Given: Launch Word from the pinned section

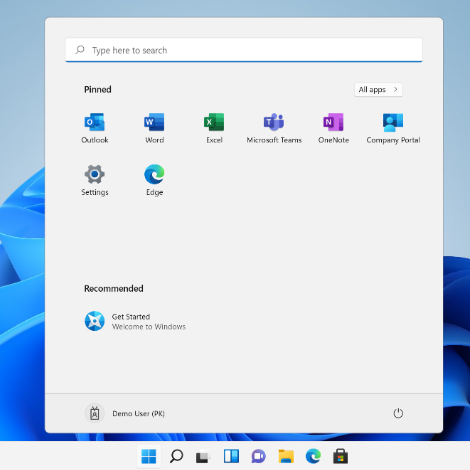Looking at the screenshot, I should (154, 128).
